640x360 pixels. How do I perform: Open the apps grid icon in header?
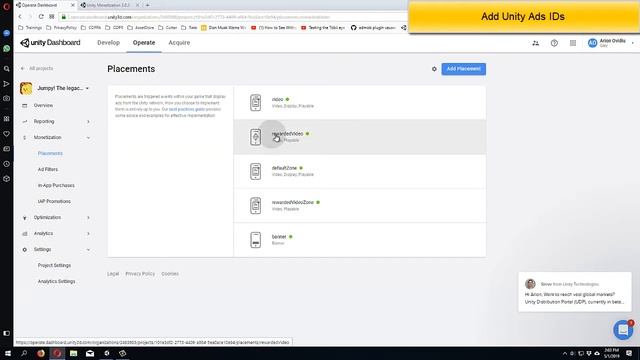[x=573, y=43]
